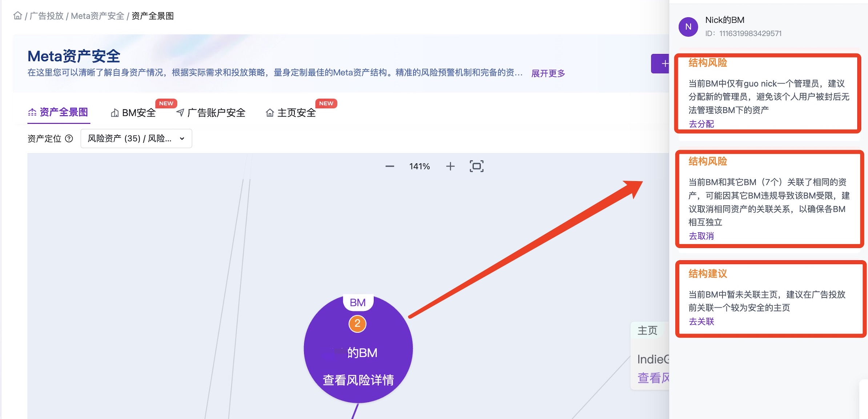The image size is (868, 419).
Task: Click the Nick的BM avatar N
Action: coord(688,27)
